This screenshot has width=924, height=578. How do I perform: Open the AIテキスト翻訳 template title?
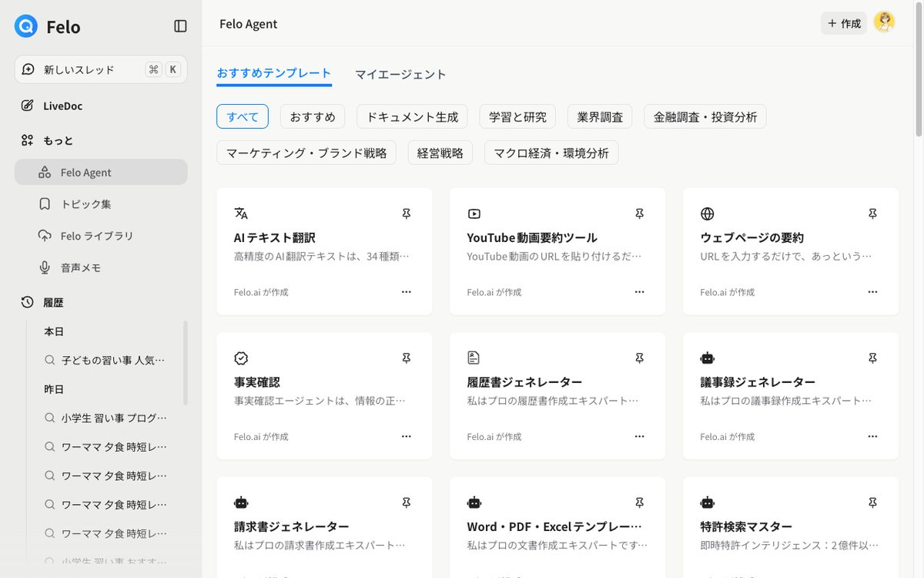click(x=275, y=237)
